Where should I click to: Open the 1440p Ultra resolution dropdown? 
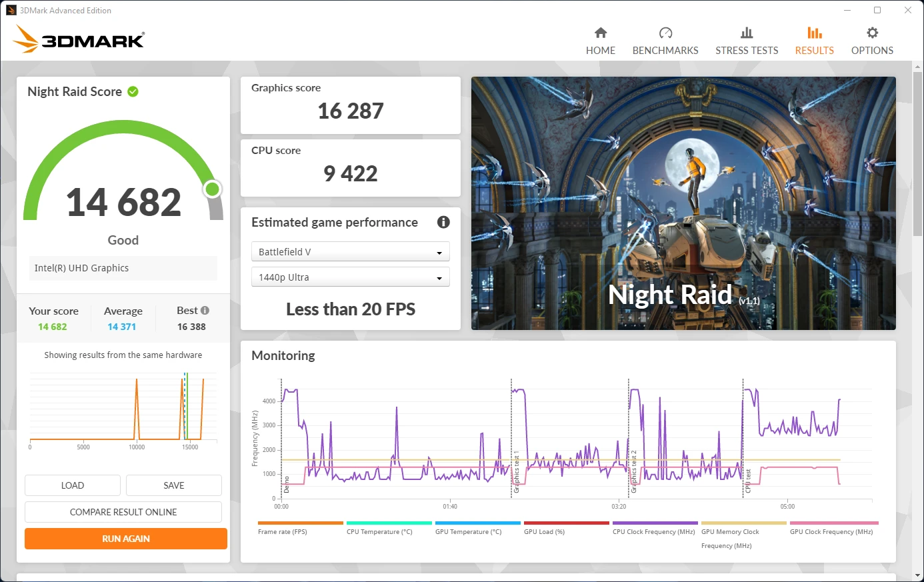pos(351,277)
